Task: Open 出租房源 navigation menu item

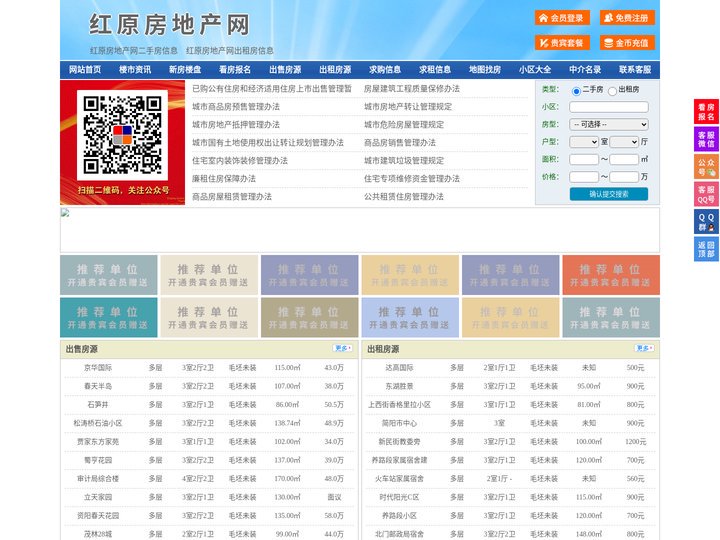Action: pyautogui.click(x=335, y=70)
